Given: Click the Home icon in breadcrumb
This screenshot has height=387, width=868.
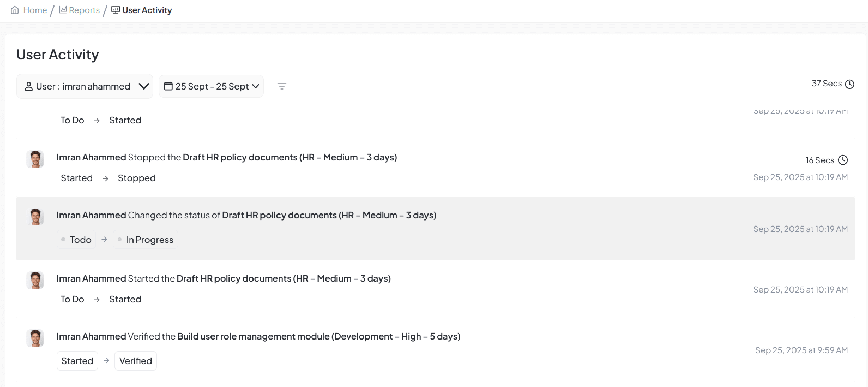Looking at the screenshot, I should [15, 10].
